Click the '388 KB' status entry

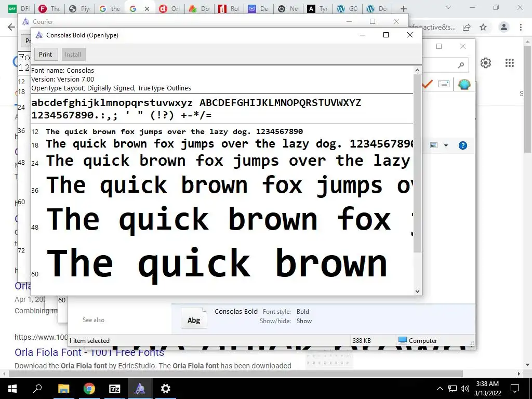click(x=362, y=341)
